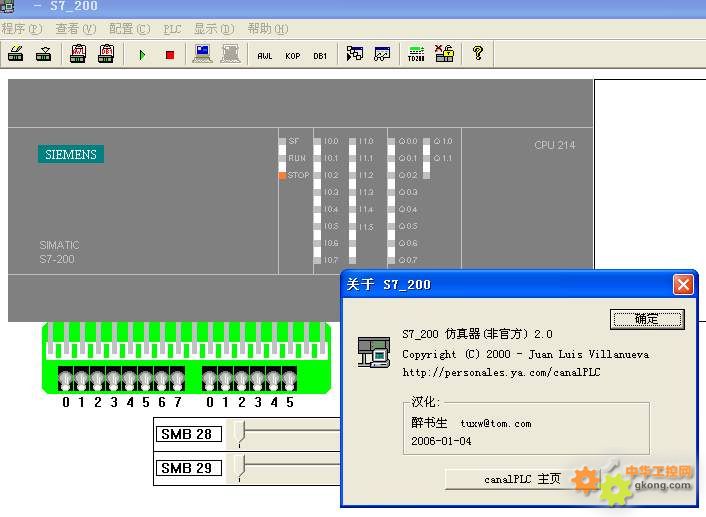Toggle input switch 1 in the first bank

(81, 379)
